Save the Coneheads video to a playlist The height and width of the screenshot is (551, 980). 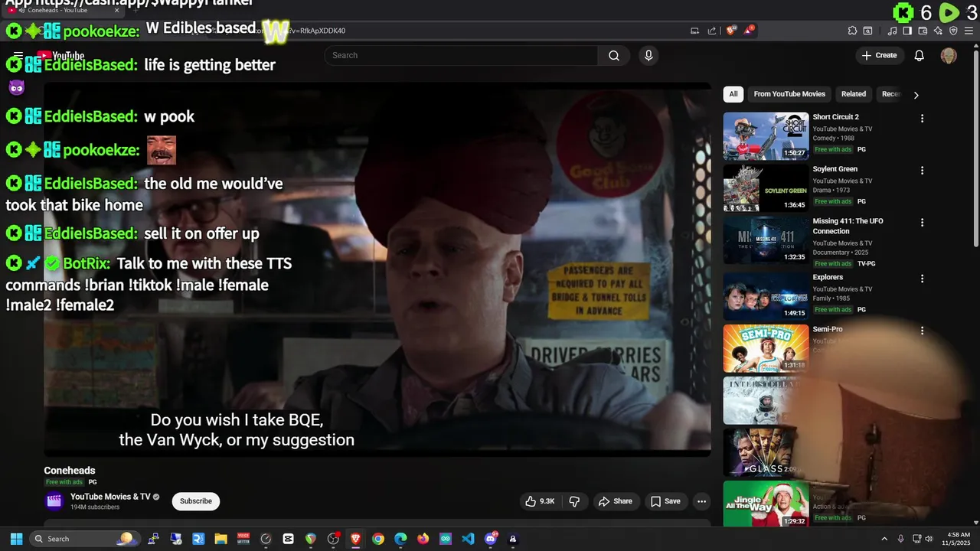tap(665, 501)
